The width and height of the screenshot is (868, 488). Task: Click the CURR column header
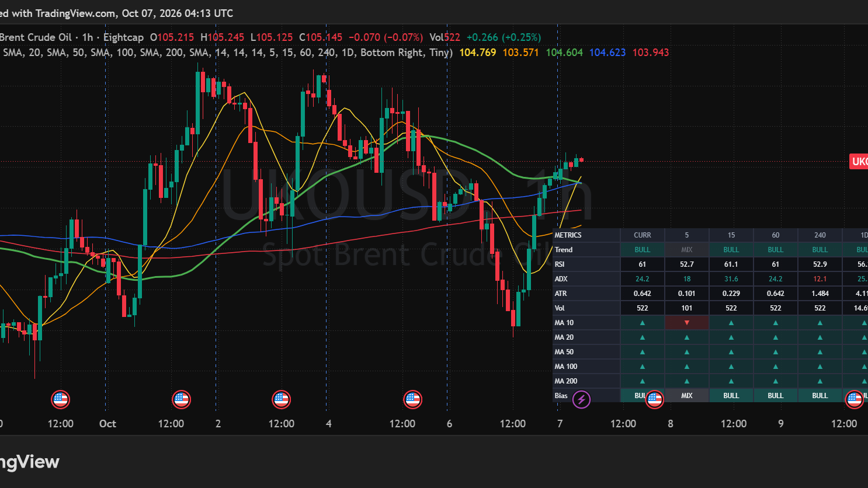point(643,235)
